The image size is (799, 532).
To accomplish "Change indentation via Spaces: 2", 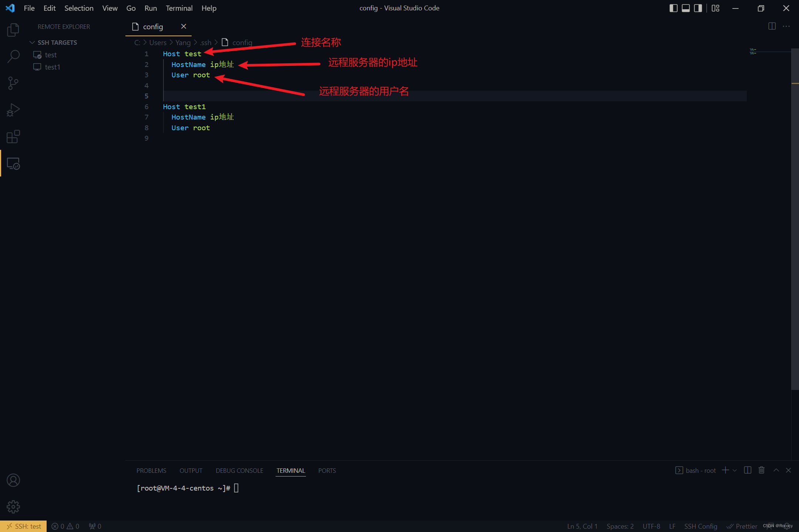I will tap(620, 526).
